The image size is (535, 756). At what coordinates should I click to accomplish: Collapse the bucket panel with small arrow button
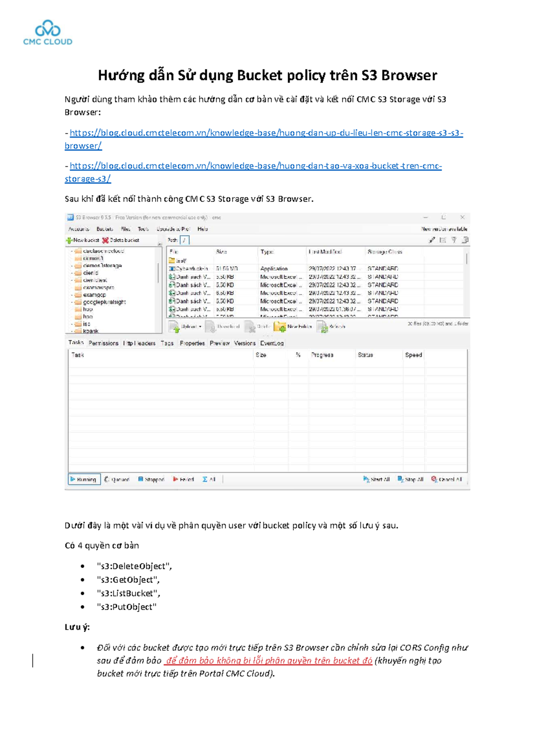[x=160, y=243]
